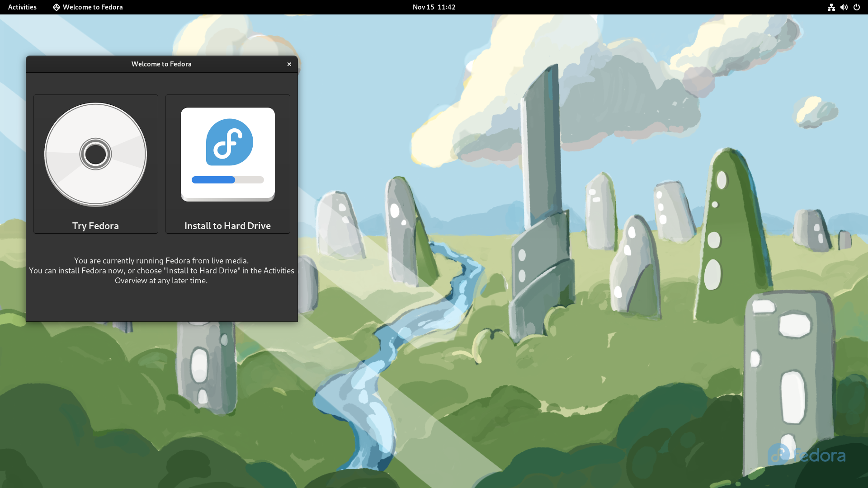Click the wired network status icon
This screenshot has width=868, height=488.
pyautogui.click(x=831, y=7)
